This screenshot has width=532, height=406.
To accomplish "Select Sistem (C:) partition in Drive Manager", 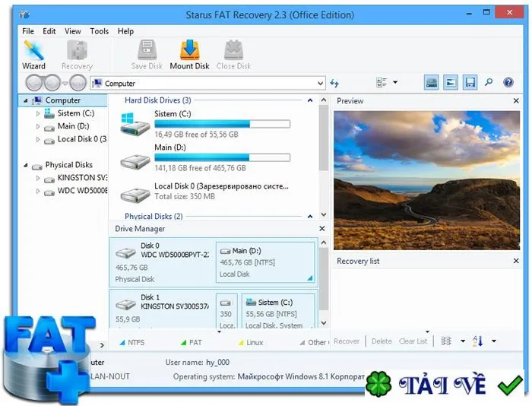I will point(278,312).
